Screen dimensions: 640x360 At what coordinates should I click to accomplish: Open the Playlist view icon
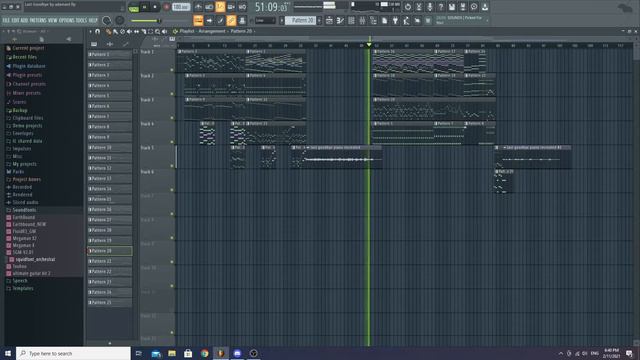(x=329, y=20)
